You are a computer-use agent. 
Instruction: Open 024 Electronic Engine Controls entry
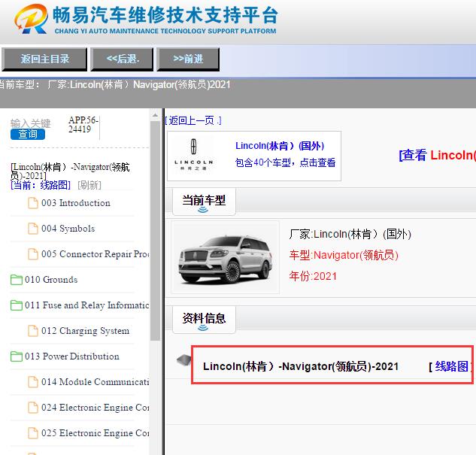pyautogui.click(x=95, y=407)
